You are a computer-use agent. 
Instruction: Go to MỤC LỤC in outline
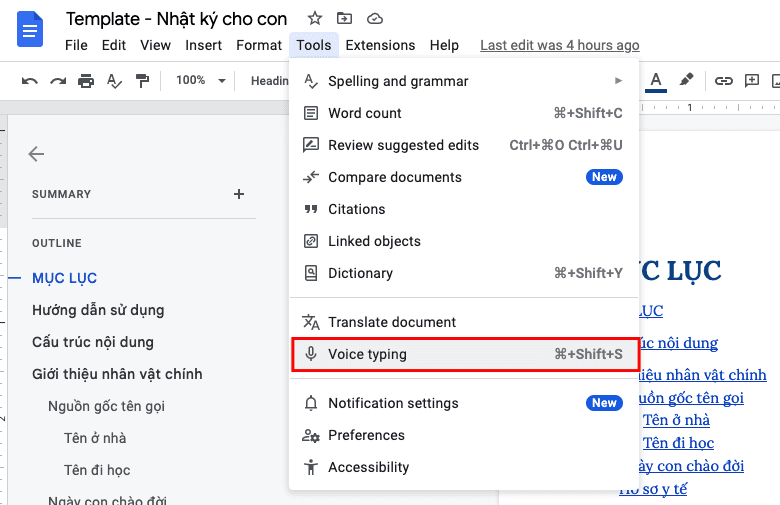tap(64, 278)
